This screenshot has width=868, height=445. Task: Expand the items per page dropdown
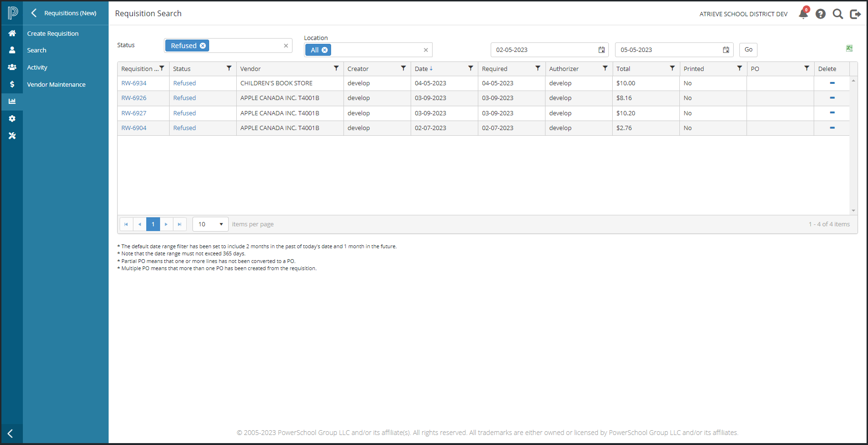[221, 224]
